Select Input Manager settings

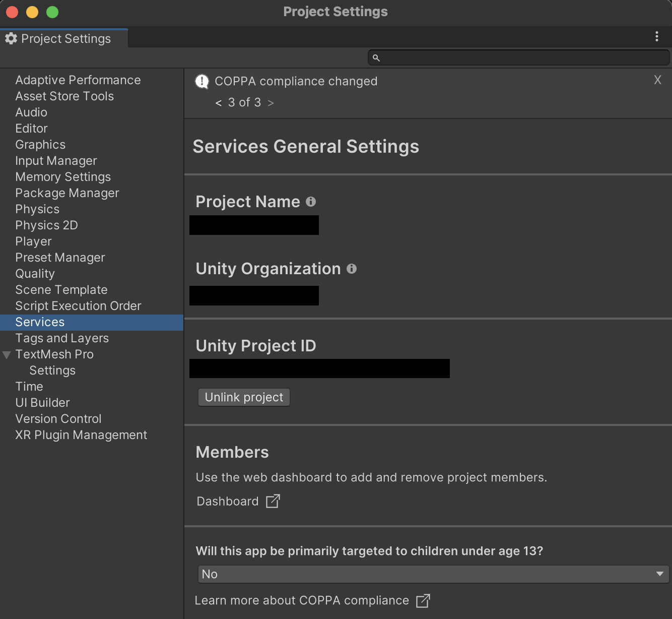click(x=56, y=161)
